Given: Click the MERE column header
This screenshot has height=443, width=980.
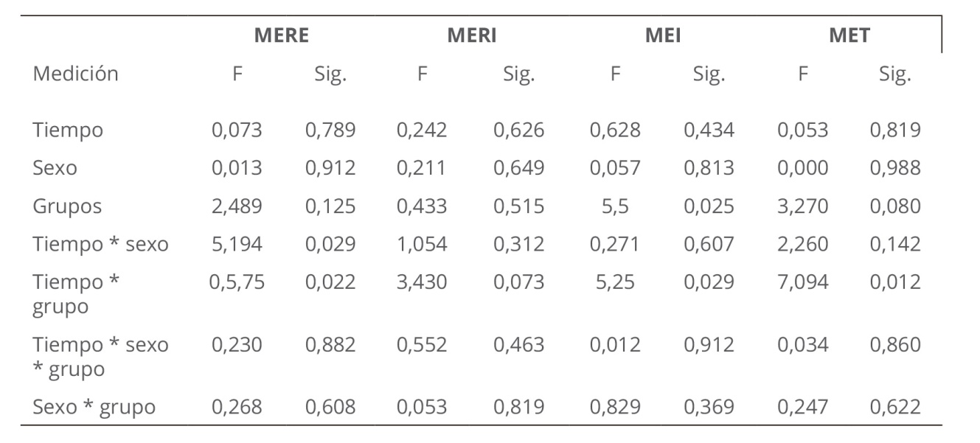Looking at the screenshot, I should click(281, 35).
